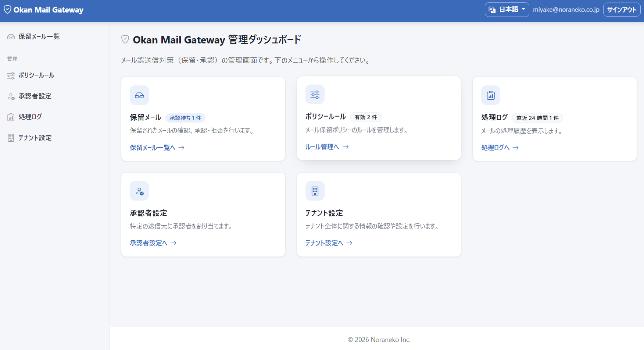Click the Okan Mail Gateway brand text in header
644x350 pixels.
tap(49, 10)
